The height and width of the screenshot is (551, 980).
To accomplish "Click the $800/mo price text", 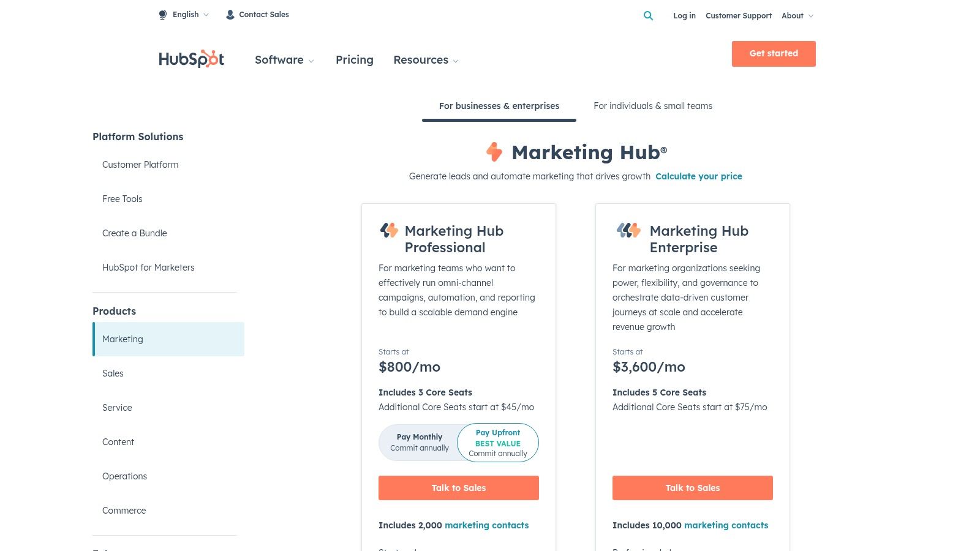I will point(409,367).
